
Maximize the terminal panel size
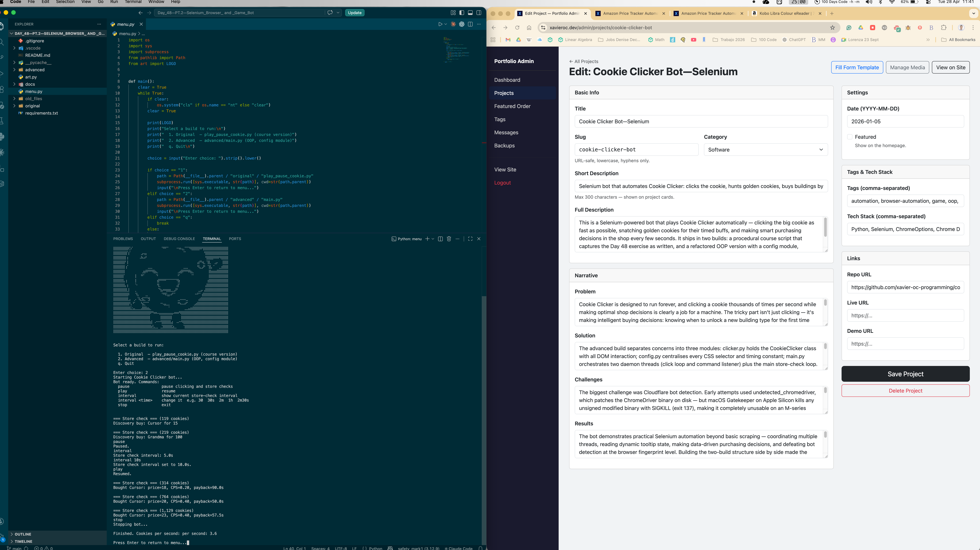click(470, 239)
